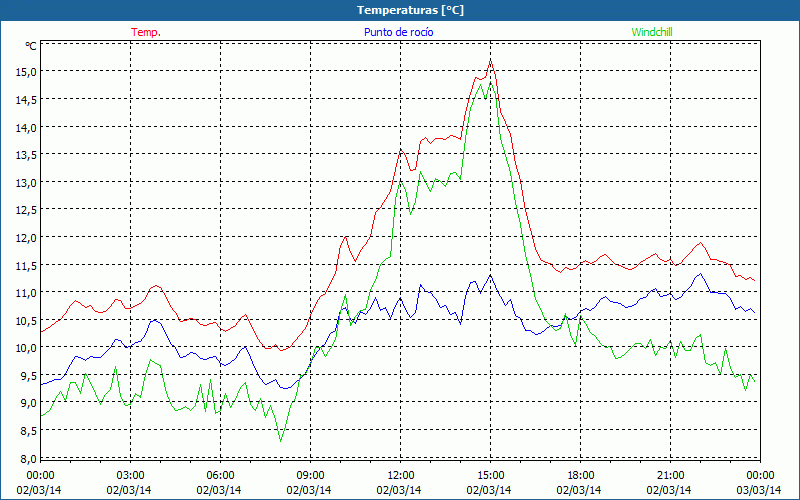Click the Windchill legend label

click(652, 32)
